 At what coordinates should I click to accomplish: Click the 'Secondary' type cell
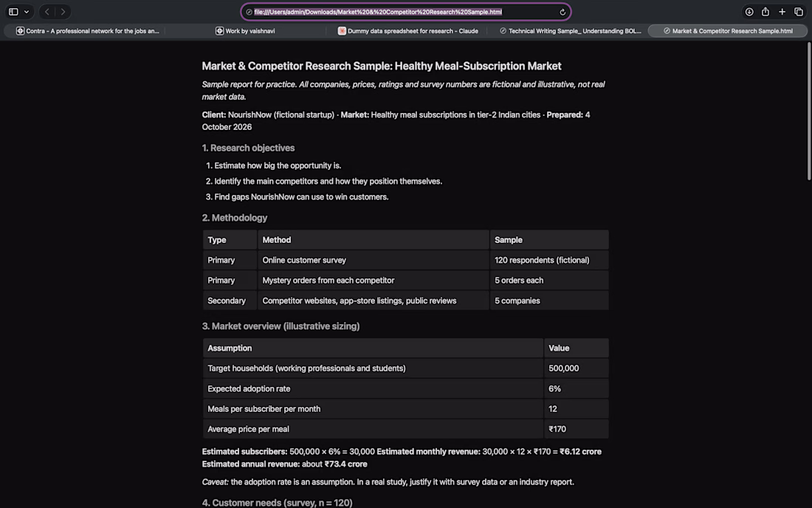point(230,301)
